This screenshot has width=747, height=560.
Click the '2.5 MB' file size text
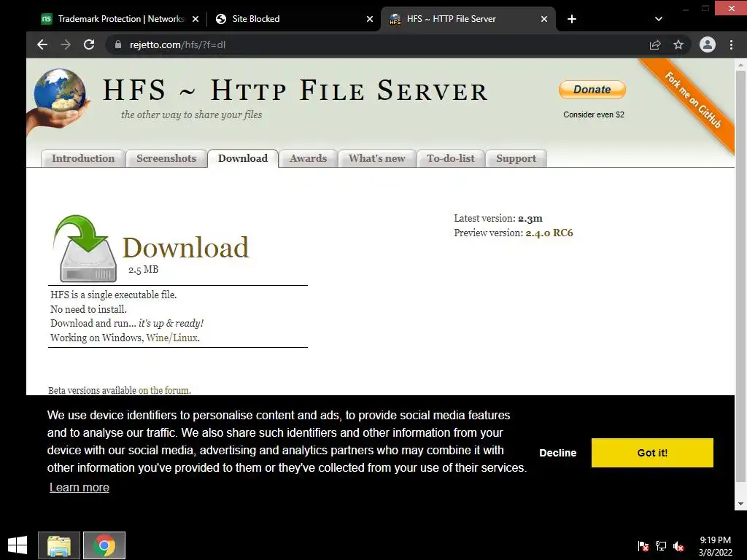tap(144, 270)
